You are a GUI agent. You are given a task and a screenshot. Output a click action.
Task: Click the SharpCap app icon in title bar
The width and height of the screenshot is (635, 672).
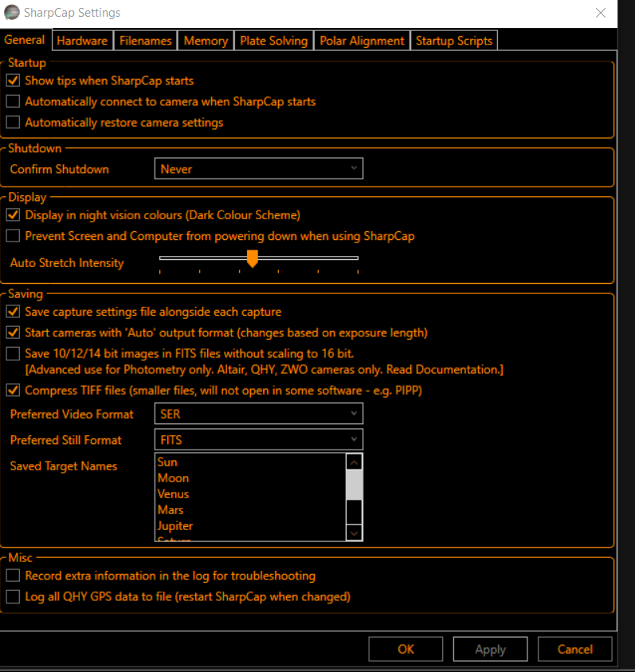pos(13,14)
